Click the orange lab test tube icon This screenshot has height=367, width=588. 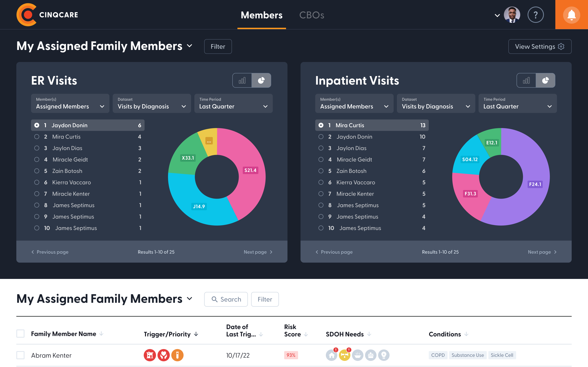click(177, 355)
